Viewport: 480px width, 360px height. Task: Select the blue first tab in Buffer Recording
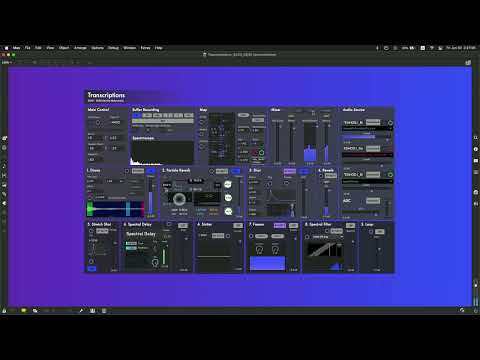click(137, 115)
